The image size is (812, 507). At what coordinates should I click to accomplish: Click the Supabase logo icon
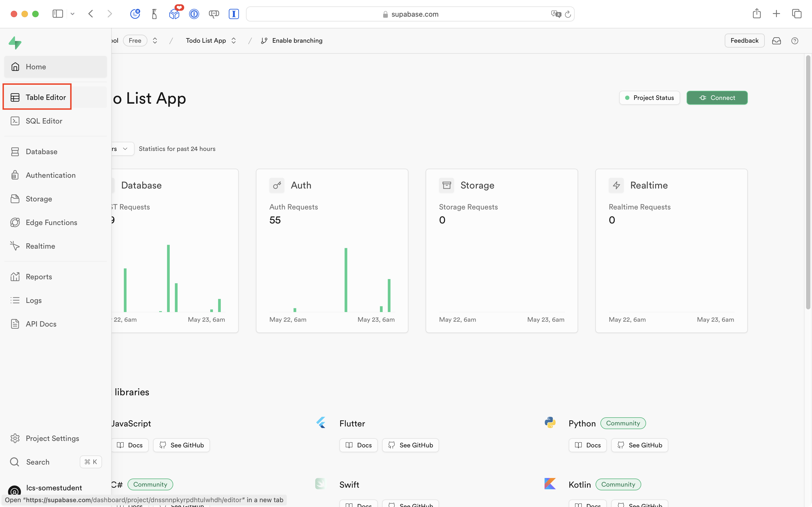tap(15, 43)
